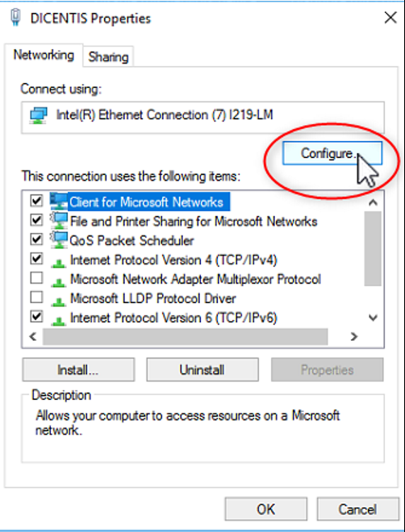This screenshot has width=405, height=532.
Task: Click the vertical scrollbar thumb in items list
Action: click(x=373, y=249)
